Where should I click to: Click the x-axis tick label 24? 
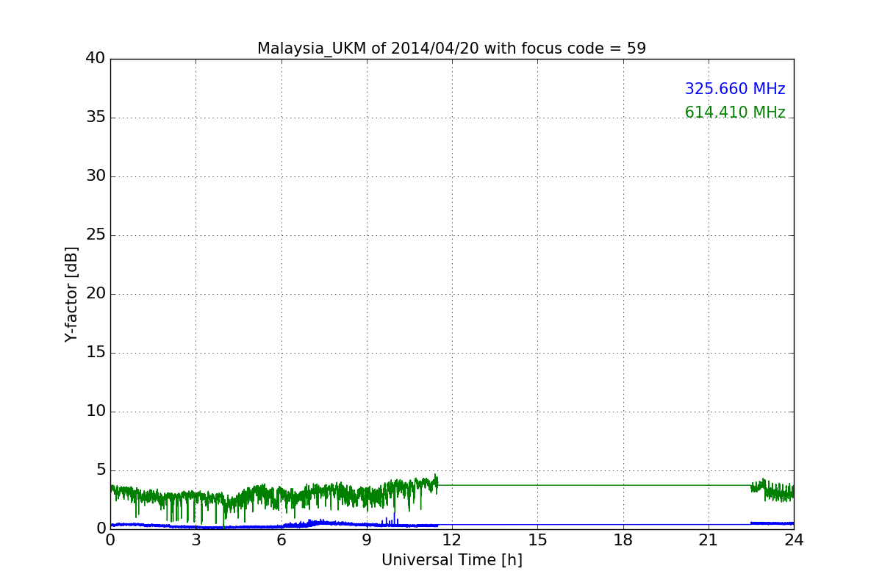click(x=794, y=539)
